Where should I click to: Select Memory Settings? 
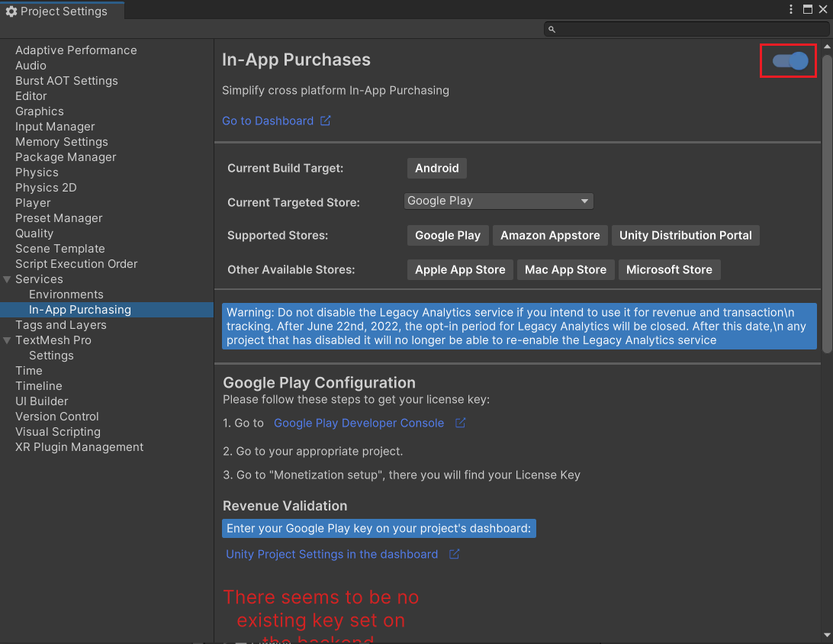(62, 142)
